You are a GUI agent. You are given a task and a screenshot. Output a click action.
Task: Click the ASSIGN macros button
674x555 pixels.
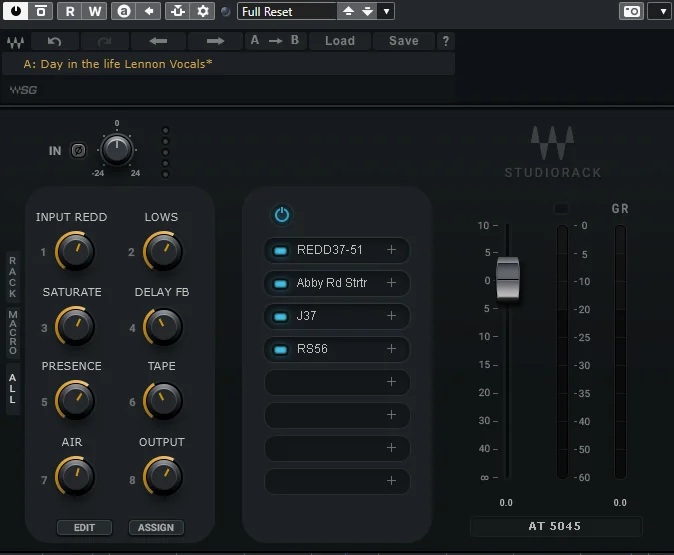pos(156,527)
